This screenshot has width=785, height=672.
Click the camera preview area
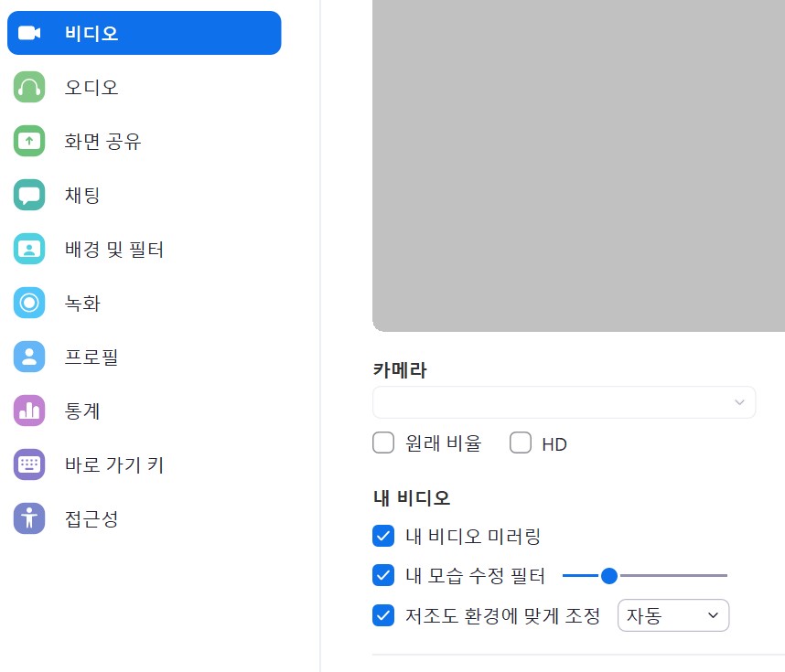coord(576,165)
